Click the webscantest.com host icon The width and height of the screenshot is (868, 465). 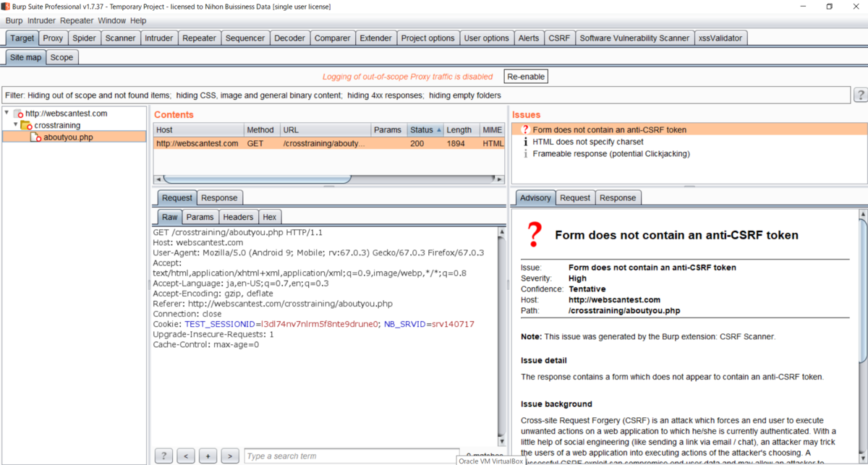(18, 114)
